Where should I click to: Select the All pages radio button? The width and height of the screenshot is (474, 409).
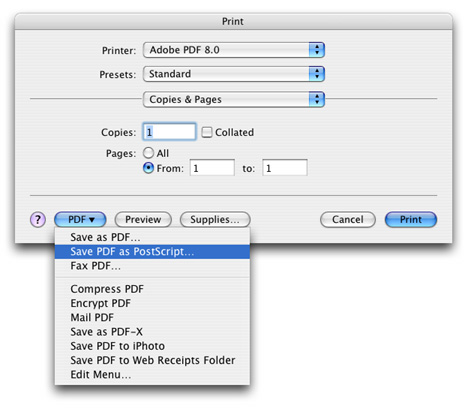pos(148,153)
